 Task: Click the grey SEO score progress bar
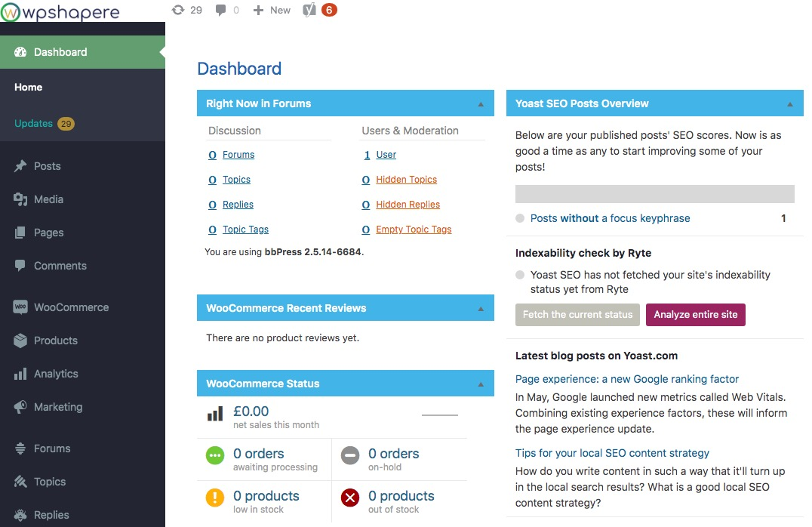(654, 194)
